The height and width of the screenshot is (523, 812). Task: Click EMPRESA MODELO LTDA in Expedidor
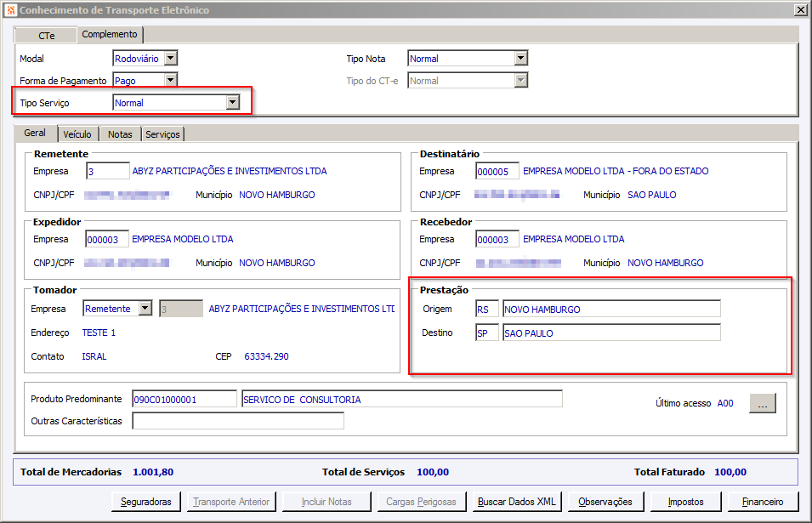click(x=182, y=239)
